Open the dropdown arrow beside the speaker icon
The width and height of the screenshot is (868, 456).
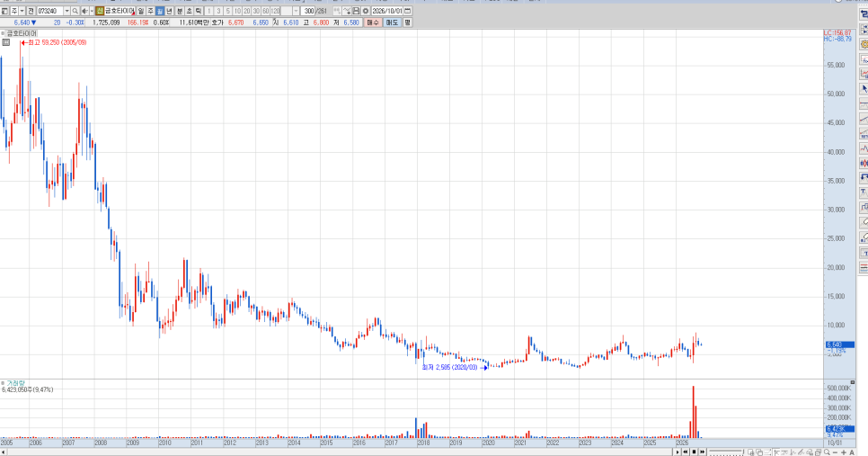coord(91,11)
